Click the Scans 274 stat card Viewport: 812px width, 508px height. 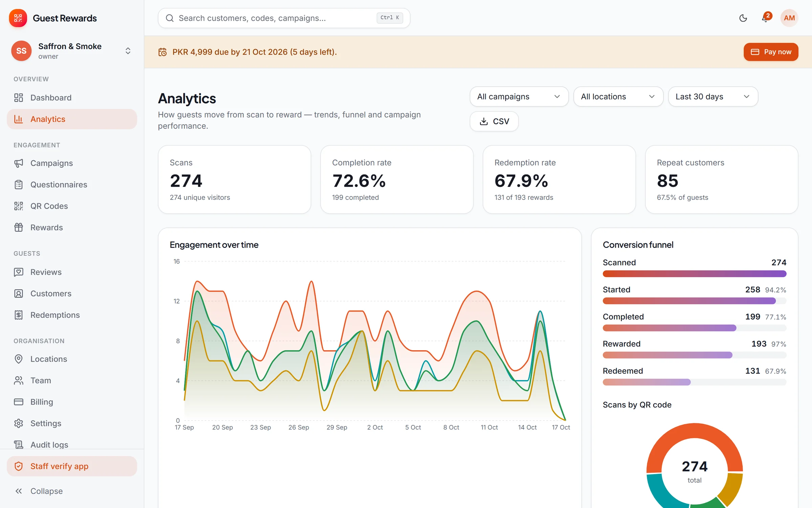[x=234, y=179]
